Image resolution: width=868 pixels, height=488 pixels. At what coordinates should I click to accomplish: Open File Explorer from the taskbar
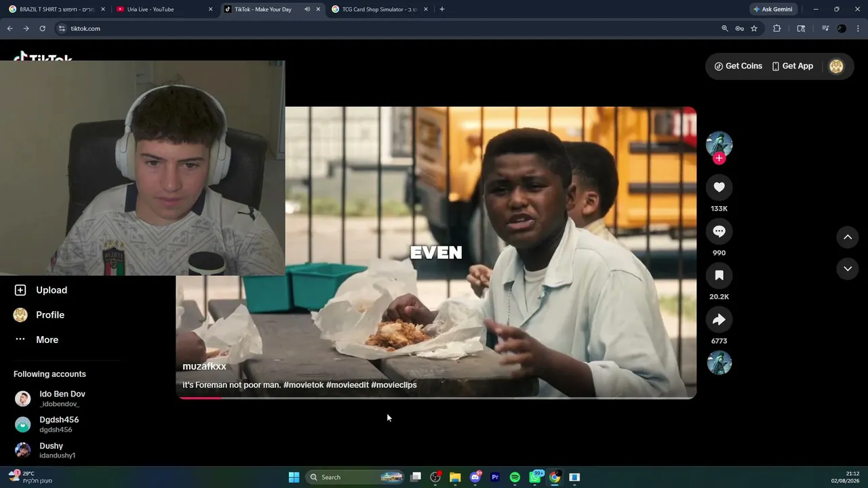click(x=455, y=477)
